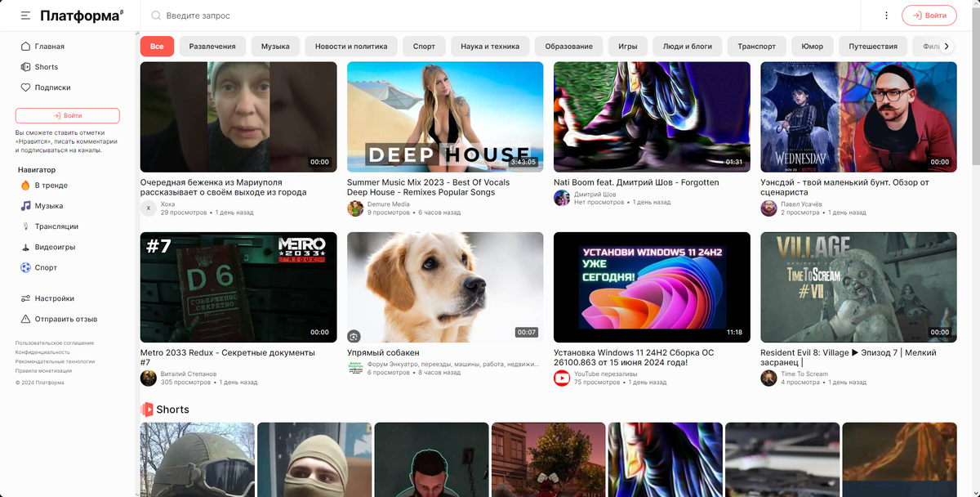Click channel name Time To Scream

(804, 374)
